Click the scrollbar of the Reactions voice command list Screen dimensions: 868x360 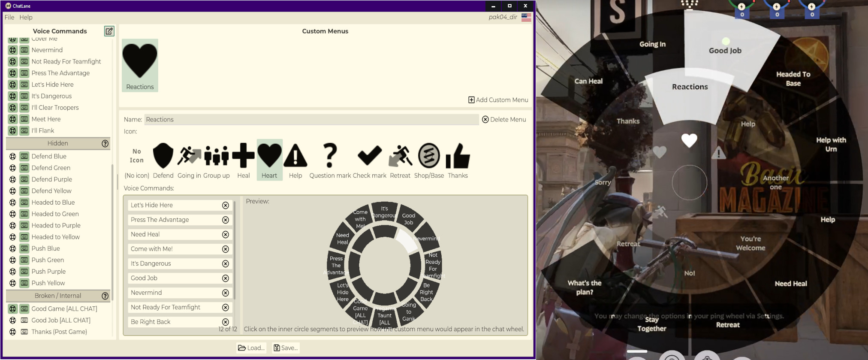point(235,250)
